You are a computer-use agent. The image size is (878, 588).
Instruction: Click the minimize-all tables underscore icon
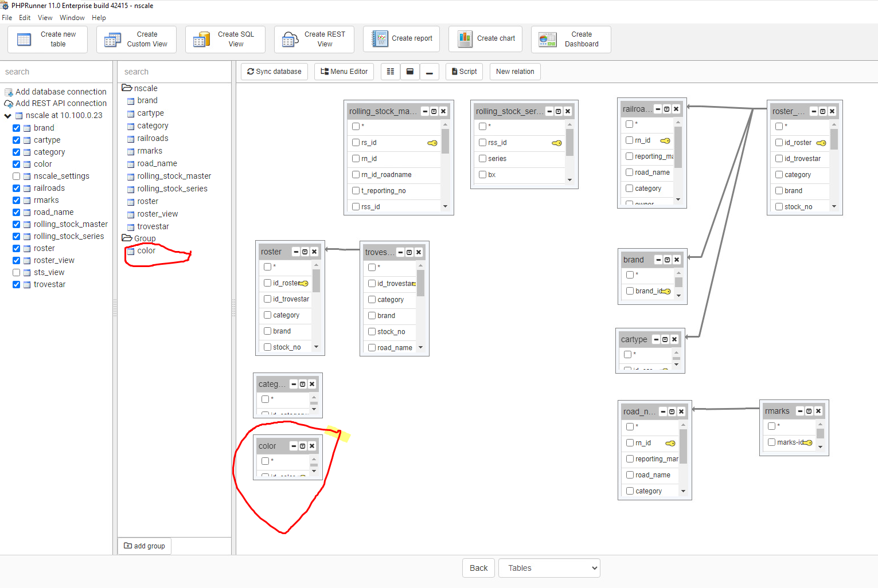tap(429, 72)
